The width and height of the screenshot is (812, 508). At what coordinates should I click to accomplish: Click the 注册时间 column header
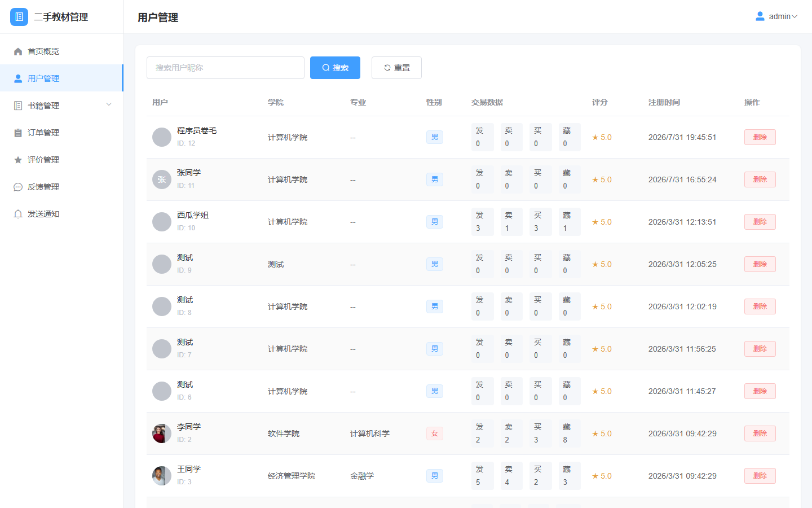click(x=664, y=102)
